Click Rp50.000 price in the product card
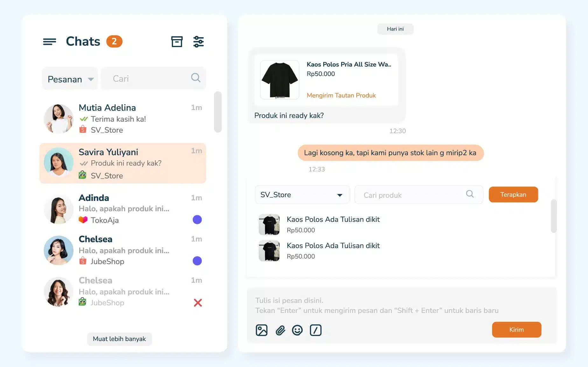Viewport: 588px width, 367px height. coord(321,74)
